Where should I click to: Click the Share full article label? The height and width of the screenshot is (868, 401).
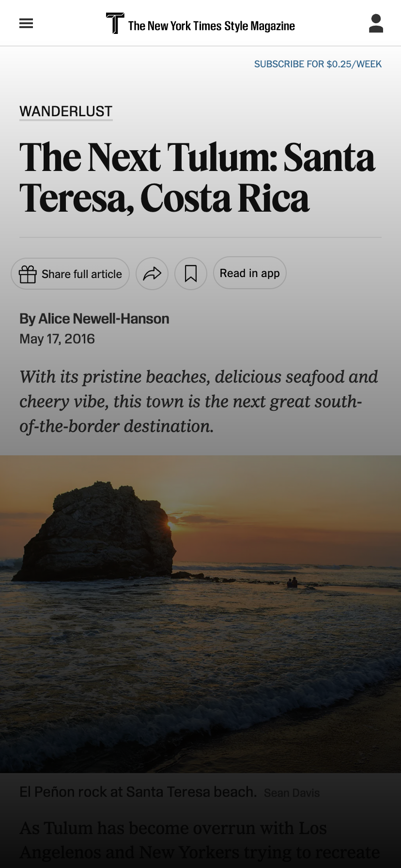[x=82, y=274]
